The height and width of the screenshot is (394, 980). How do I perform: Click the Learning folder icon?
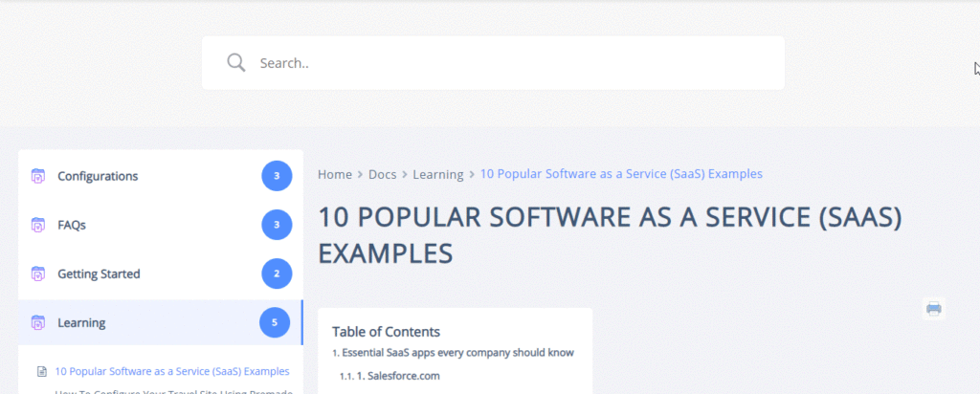38,323
